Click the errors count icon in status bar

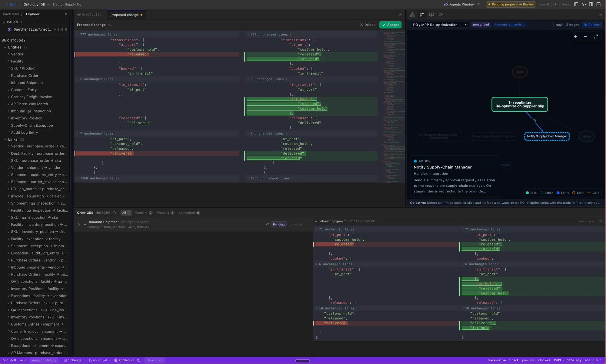click(x=4, y=360)
